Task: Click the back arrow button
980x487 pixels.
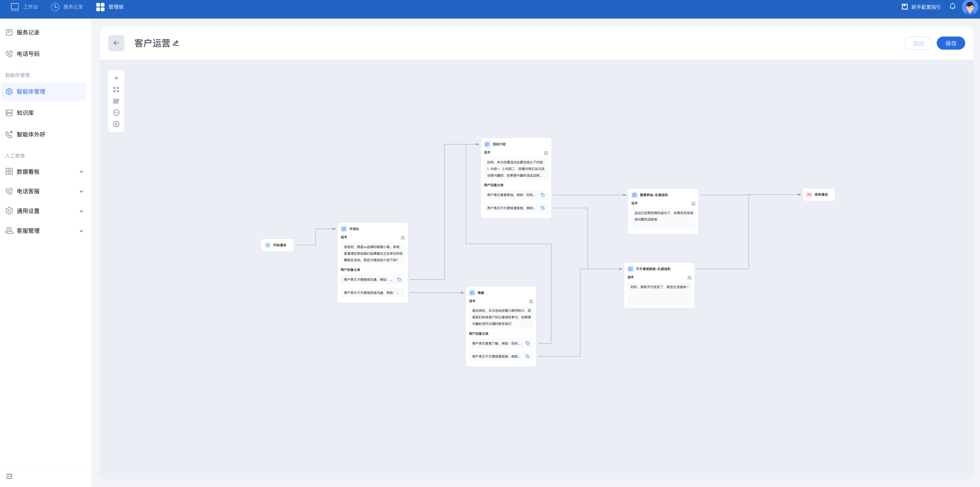Action: click(116, 43)
